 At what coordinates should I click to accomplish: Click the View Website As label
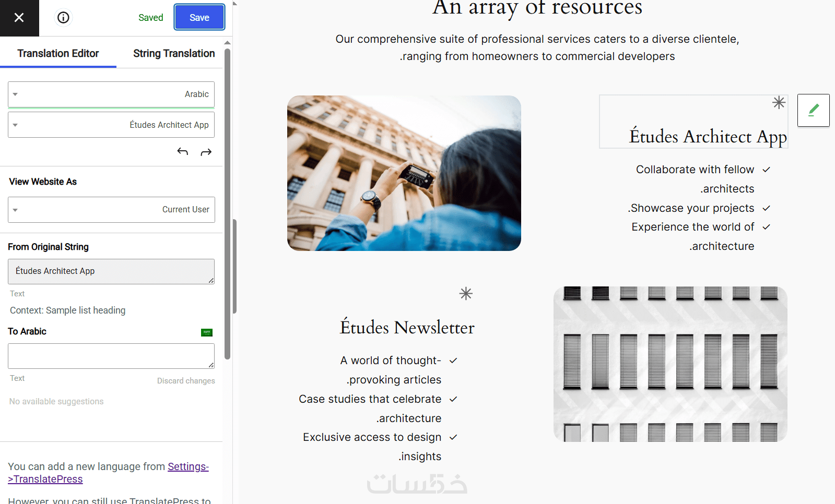pyautogui.click(x=43, y=182)
